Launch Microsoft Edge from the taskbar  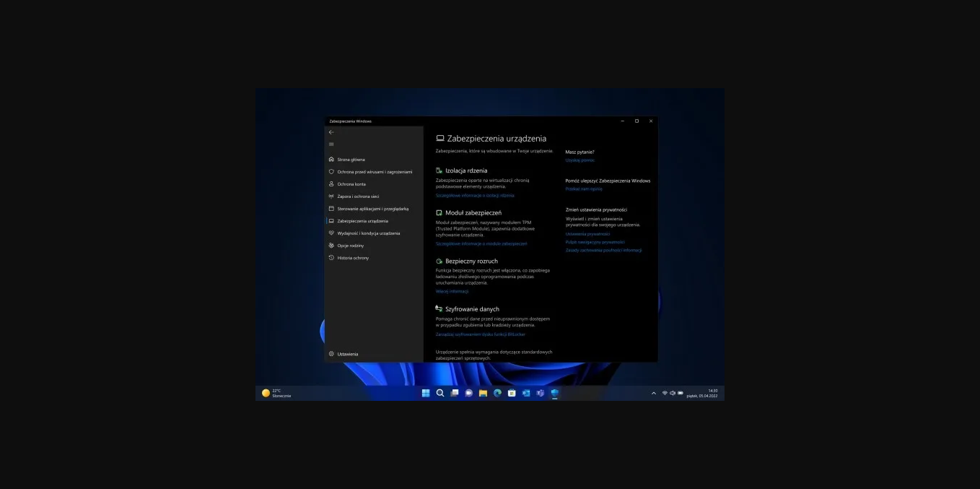point(497,393)
